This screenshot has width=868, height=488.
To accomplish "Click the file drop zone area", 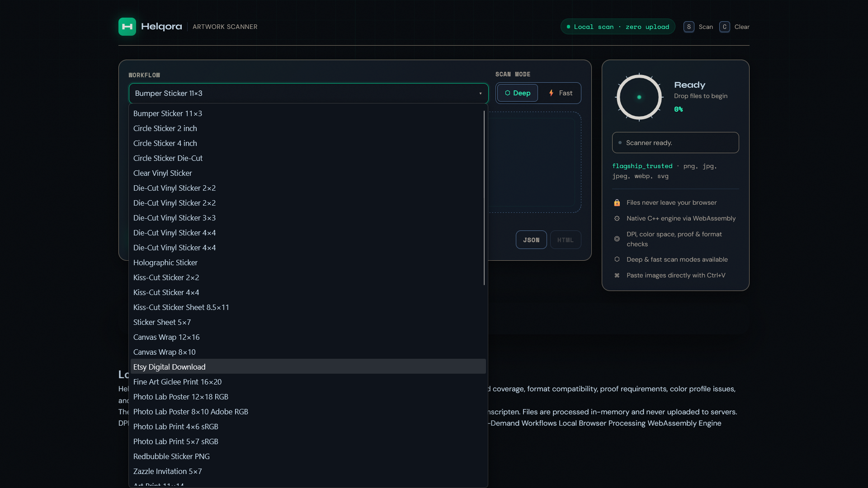I will (534, 162).
